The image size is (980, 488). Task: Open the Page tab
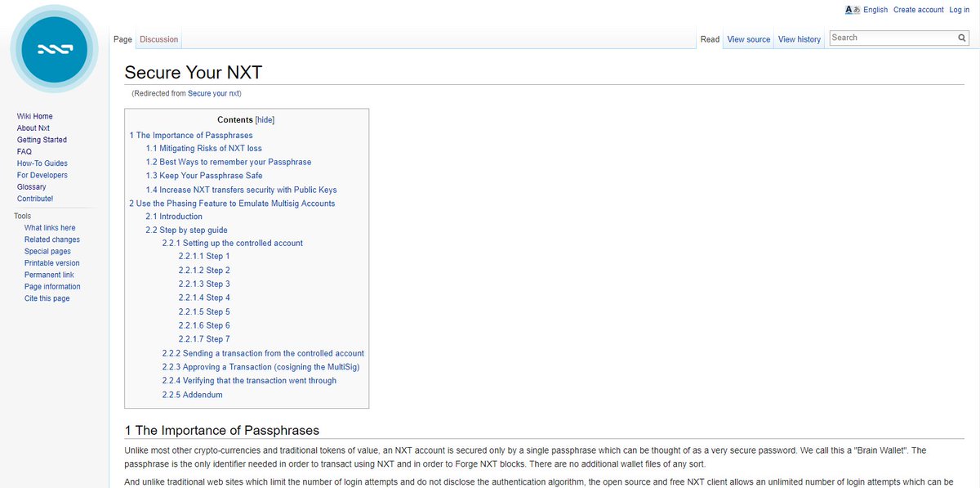coord(122,39)
